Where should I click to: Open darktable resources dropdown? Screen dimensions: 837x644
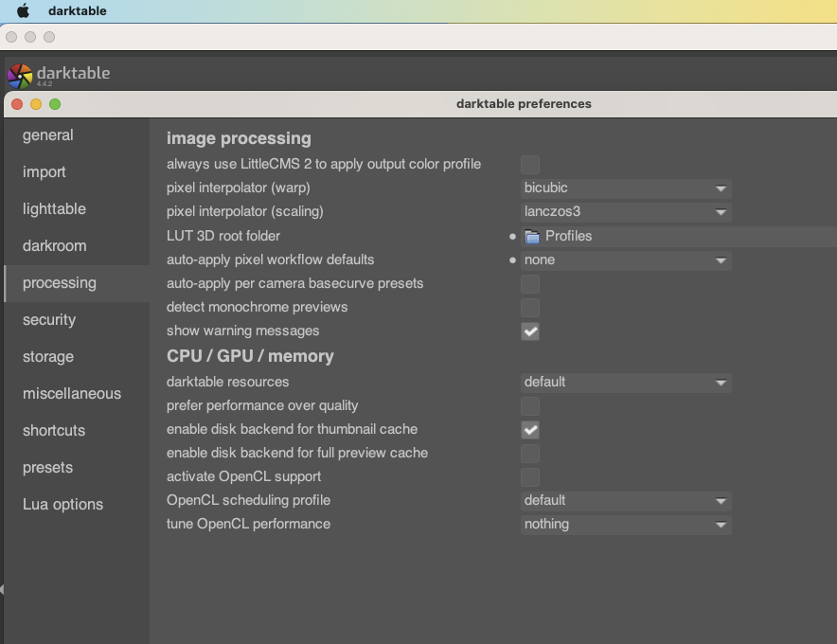click(x=626, y=383)
